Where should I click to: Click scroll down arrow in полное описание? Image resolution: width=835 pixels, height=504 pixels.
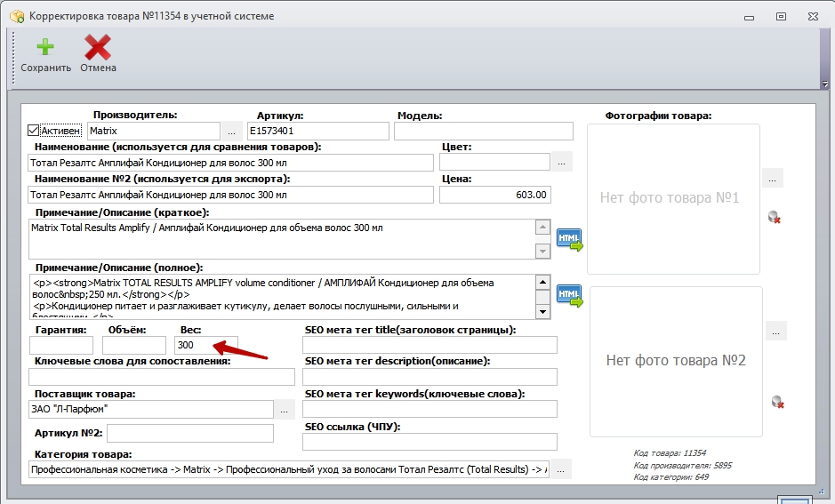(x=542, y=312)
